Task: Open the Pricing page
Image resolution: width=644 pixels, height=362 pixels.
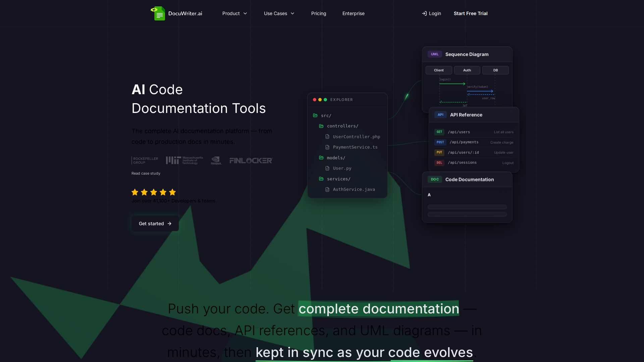Action: click(x=319, y=13)
